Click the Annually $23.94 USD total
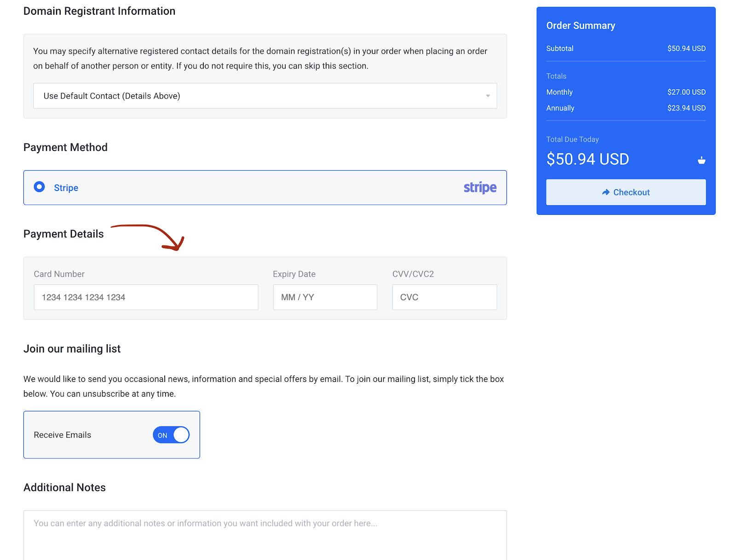 coord(686,108)
